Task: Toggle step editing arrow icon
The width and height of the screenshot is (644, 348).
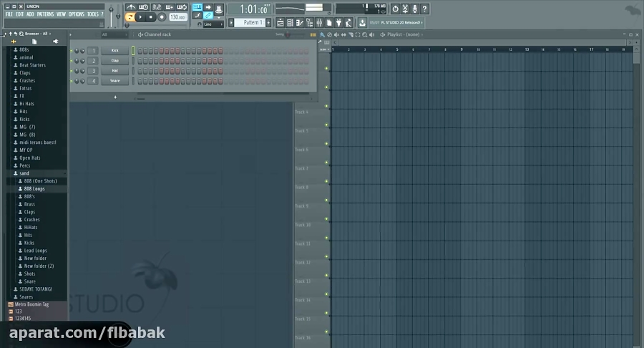Action: pos(208,7)
